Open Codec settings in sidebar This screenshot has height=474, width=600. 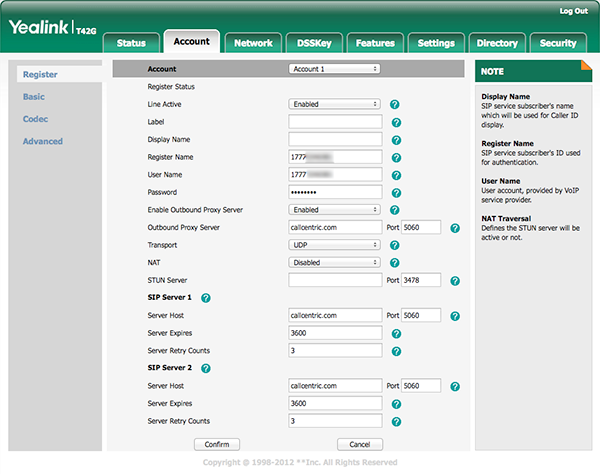click(x=35, y=119)
